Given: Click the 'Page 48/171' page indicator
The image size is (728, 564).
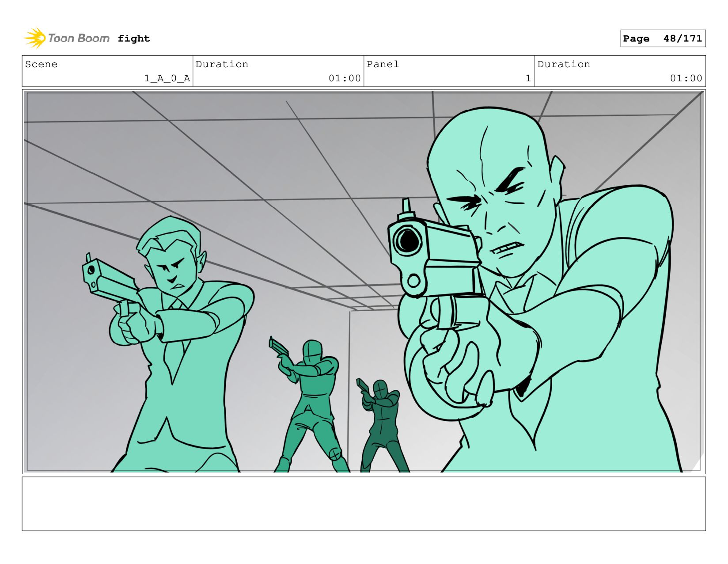Looking at the screenshot, I should (663, 38).
